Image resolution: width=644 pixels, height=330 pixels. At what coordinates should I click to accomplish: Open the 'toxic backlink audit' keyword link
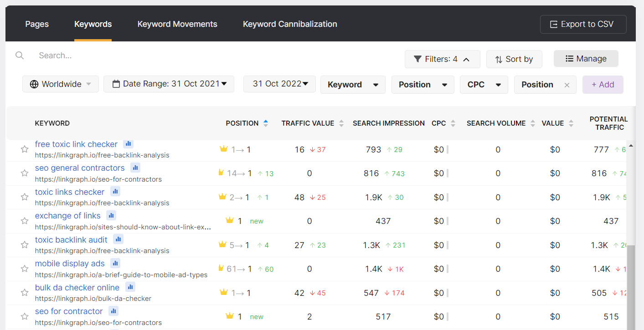click(71, 239)
